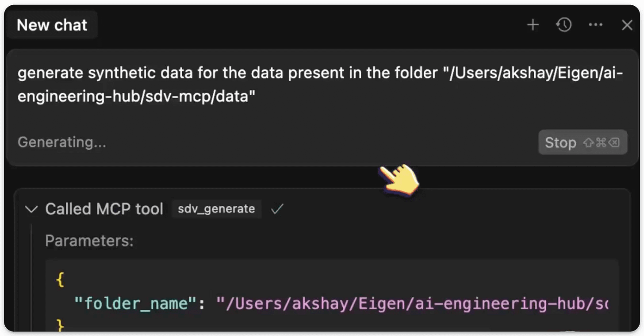Click the pink folder path string value

click(x=411, y=304)
